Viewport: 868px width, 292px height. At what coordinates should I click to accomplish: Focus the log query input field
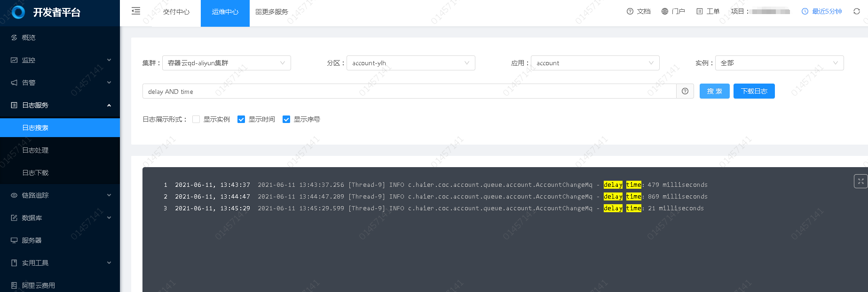[409, 92]
